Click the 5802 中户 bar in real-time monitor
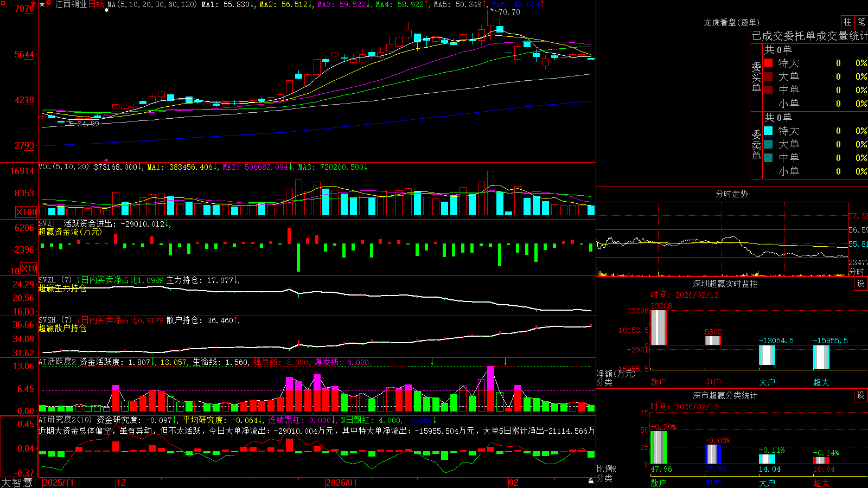 (713, 341)
